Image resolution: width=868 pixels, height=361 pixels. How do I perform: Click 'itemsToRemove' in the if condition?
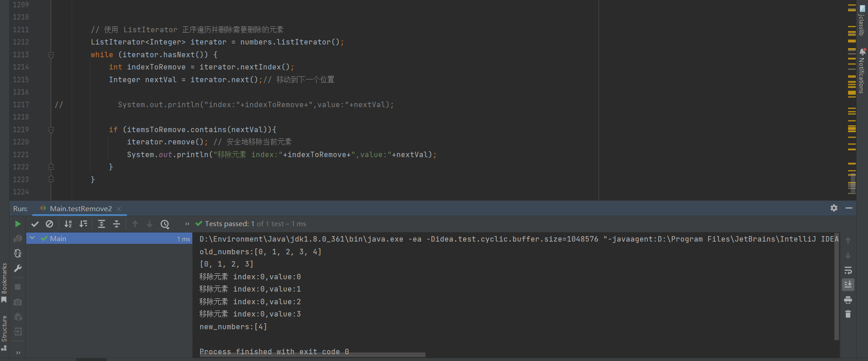[x=156, y=129]
